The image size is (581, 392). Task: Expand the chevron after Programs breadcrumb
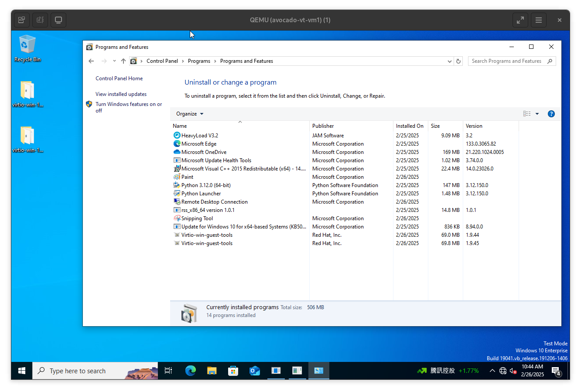click(x=215, y=61)
